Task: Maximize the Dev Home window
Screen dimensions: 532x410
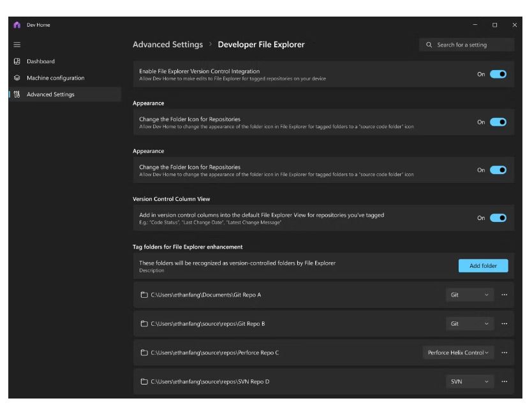Action: point(494,25)
